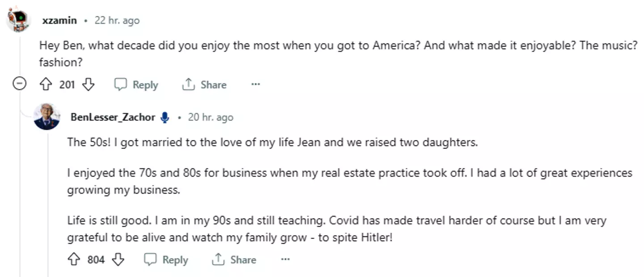This screenshot has height=277, width=644.
Task: Reply to xzamin's comment
Action: [x=136, y=85]
